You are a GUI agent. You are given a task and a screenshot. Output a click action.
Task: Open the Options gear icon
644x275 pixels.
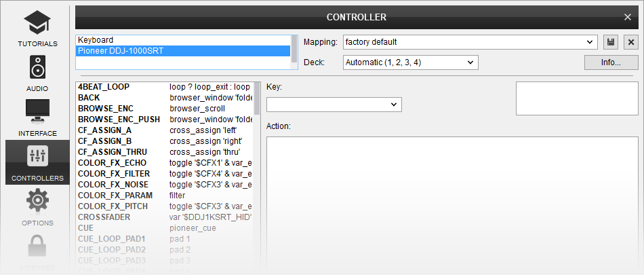click(37, 202)
